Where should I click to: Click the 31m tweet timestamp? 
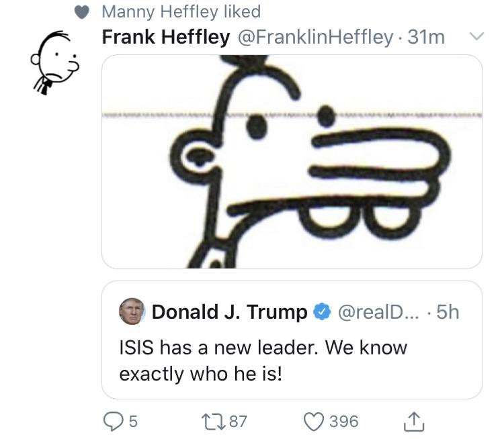[426, 38]
